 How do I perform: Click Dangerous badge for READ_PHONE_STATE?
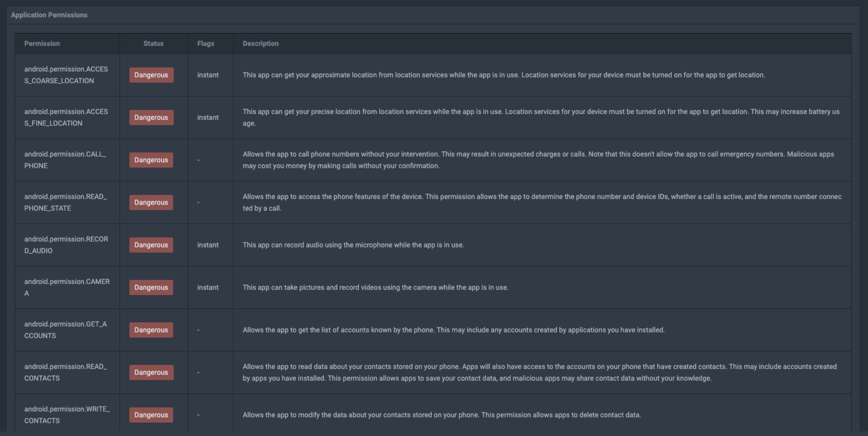click(x=151, y=203)
